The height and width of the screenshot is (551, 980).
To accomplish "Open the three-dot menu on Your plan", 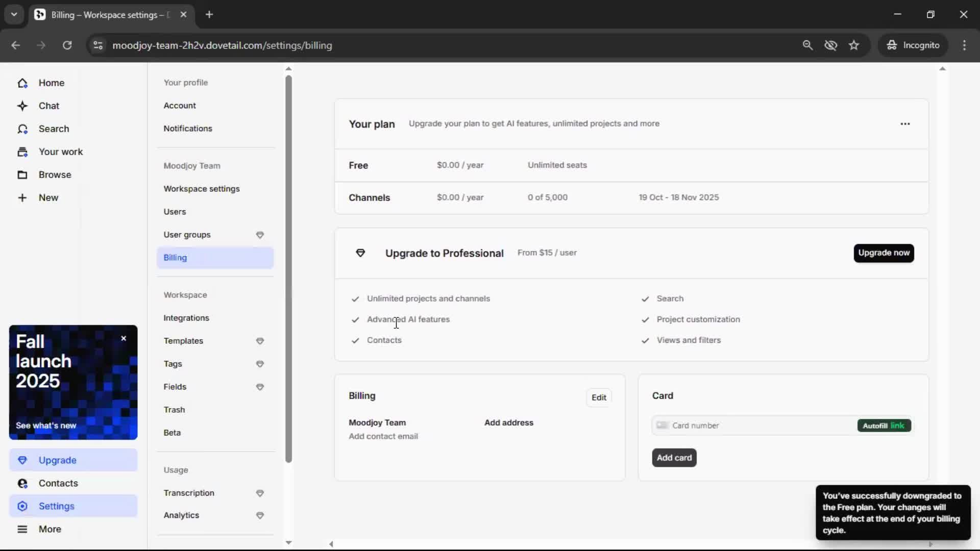I will coord(905,123).
